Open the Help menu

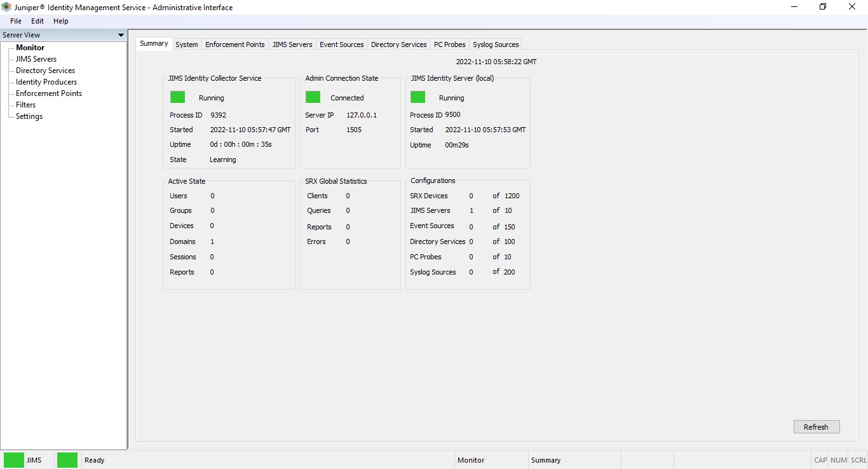click(61, 21)
